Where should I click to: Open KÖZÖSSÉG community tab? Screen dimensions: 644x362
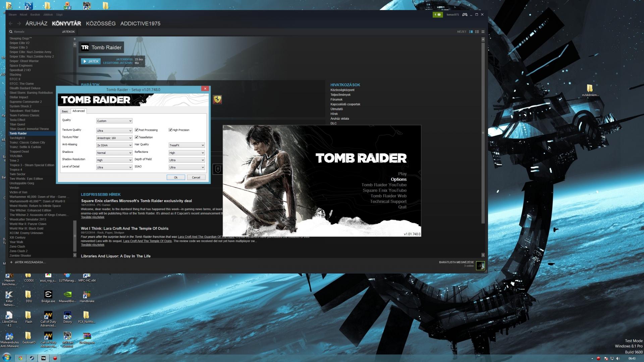(x=101, y=23)
